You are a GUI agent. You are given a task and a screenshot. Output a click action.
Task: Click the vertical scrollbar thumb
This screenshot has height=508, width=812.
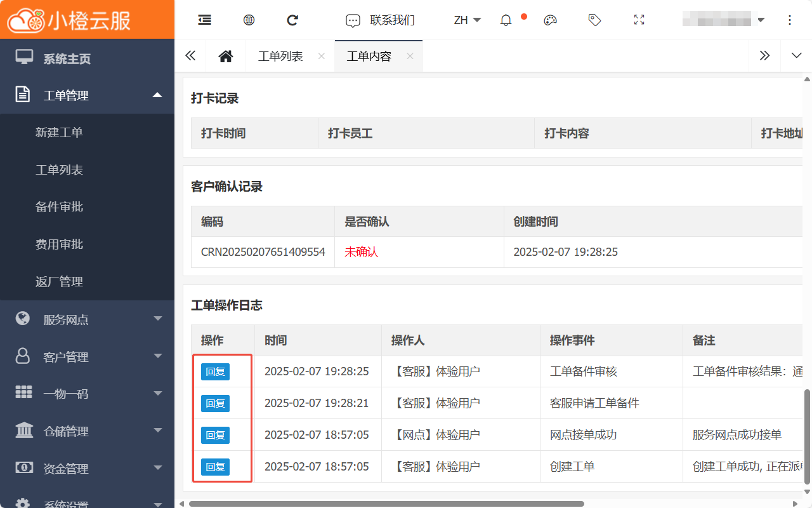point(808,436)
